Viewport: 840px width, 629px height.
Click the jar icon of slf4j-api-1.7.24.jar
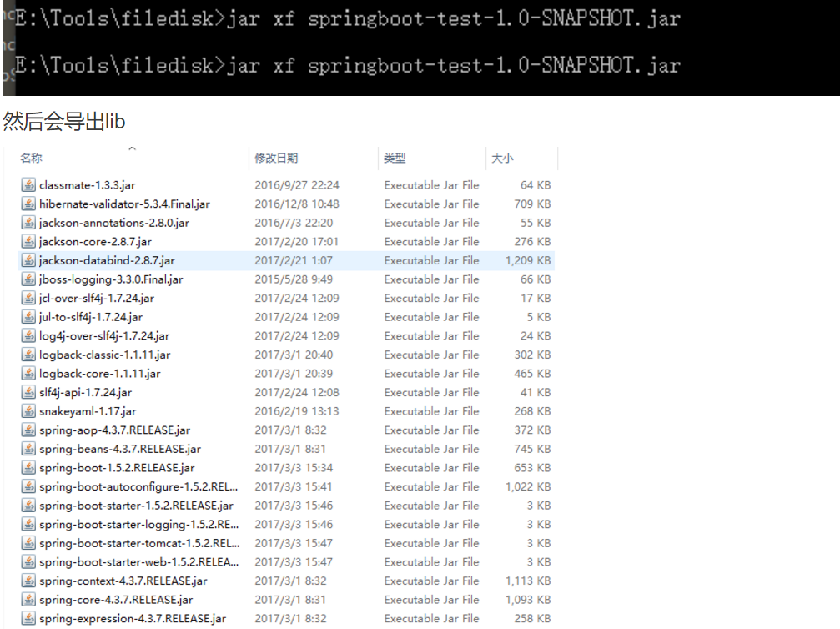(28, 392)
